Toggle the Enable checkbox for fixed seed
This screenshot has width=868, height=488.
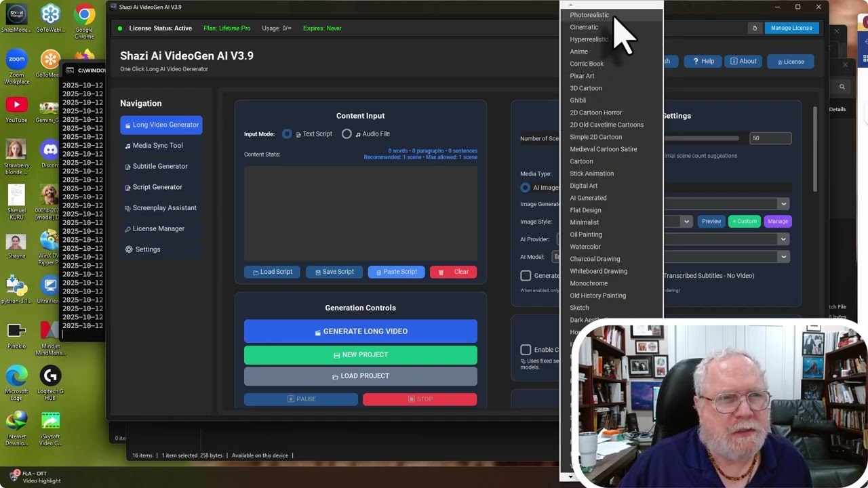526,350
